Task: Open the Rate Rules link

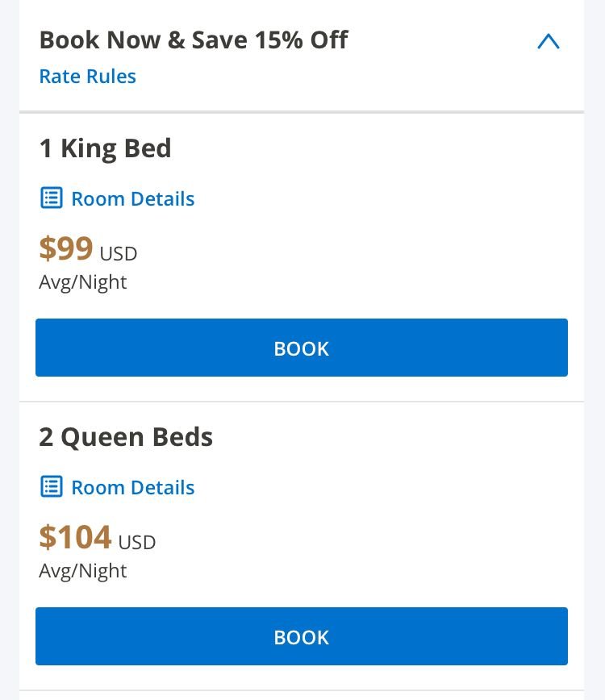Action: [87, 77]
